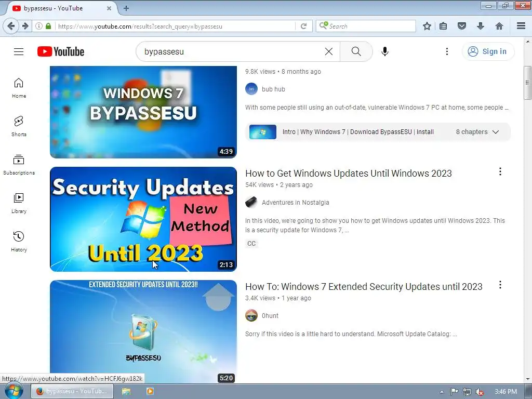Open 'How To: Windows 7 Extended Security Updates' title

[x=364, y=287]
